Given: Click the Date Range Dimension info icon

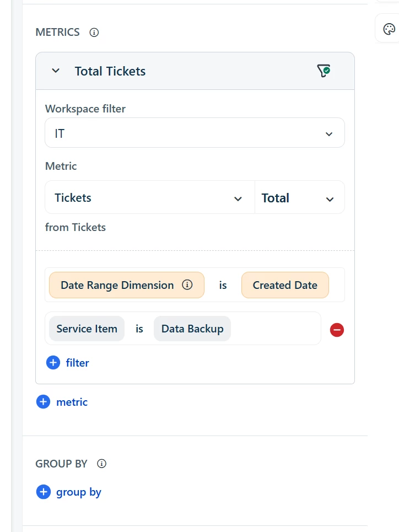Looking at the screenshot, I should pos(187,285).
